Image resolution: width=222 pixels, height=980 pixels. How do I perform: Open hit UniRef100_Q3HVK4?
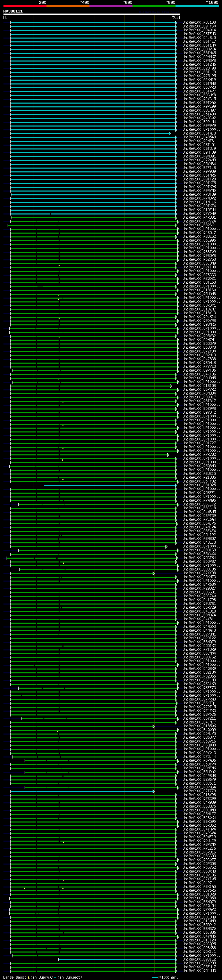click(x=199, y=49)
